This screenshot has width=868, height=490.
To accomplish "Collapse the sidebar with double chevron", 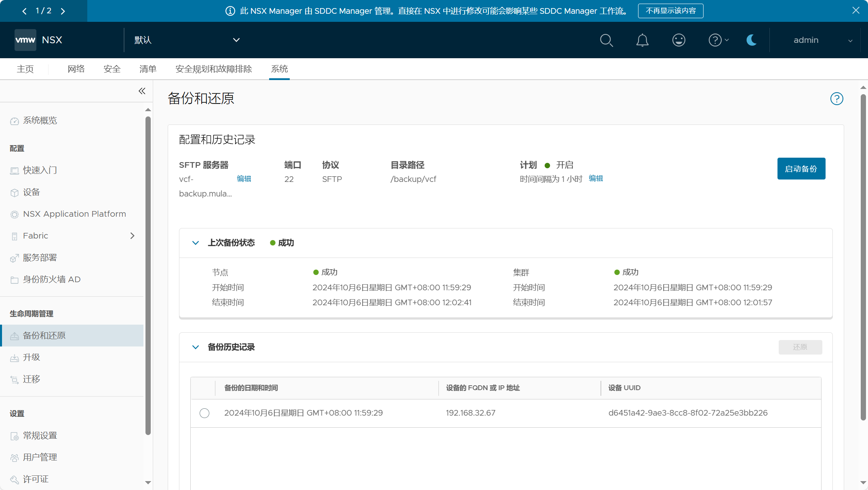I will pyautogui.click(x=142, y=91).
